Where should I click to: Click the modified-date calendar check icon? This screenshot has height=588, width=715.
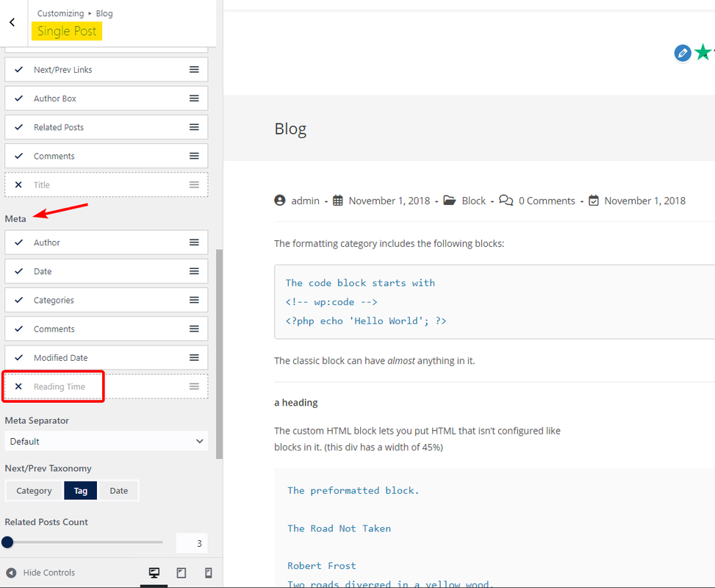tap(594, 200)
